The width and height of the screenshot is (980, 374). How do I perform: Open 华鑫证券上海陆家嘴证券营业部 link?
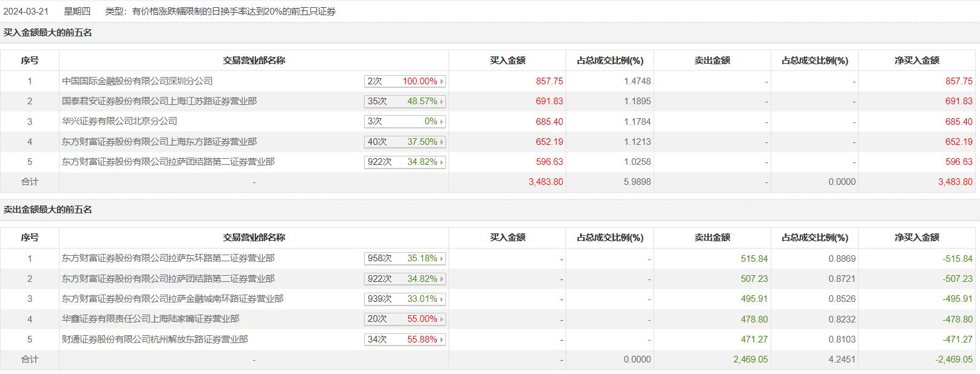[150, 319]
